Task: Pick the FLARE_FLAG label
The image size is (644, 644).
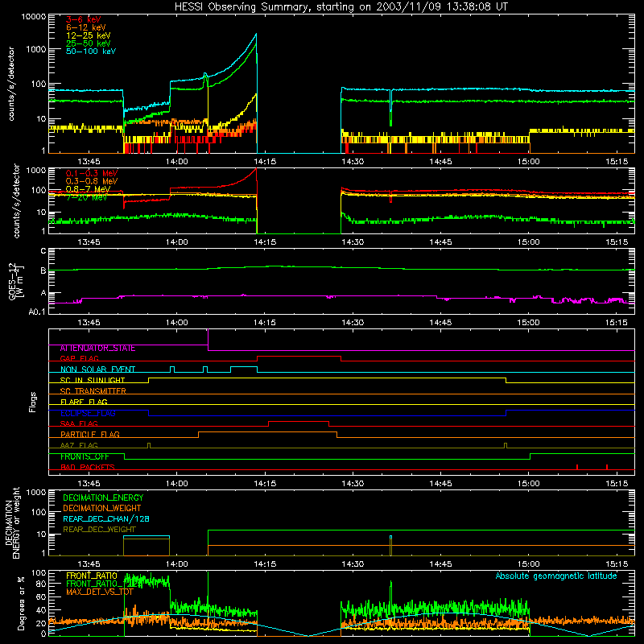Action: coord(84,402)
